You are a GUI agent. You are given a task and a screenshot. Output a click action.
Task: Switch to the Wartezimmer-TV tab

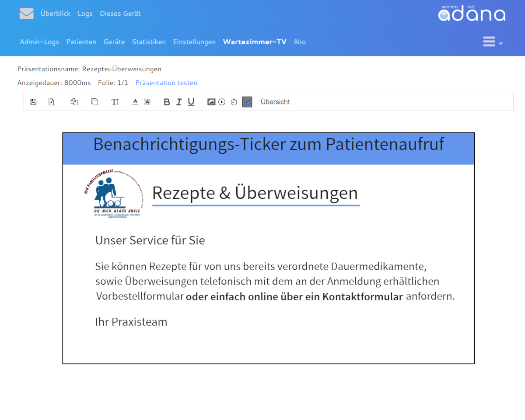click(255, 42)
